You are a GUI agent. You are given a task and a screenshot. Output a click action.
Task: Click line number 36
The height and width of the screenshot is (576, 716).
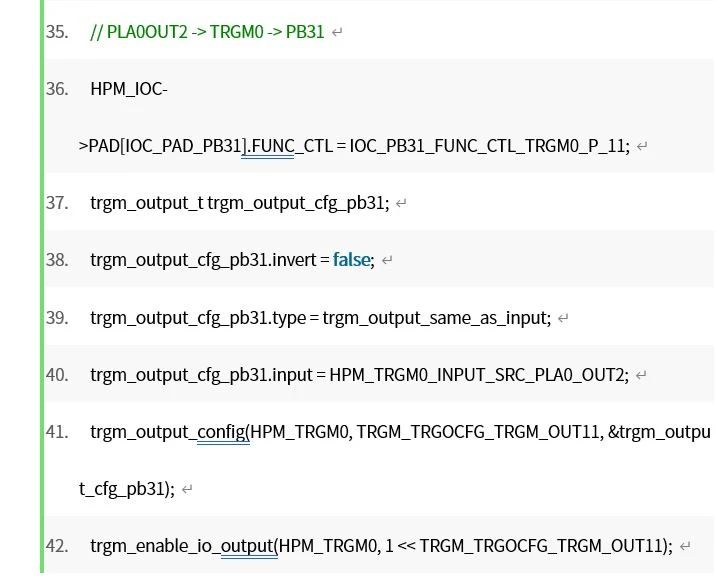click(x=57, y=89)
